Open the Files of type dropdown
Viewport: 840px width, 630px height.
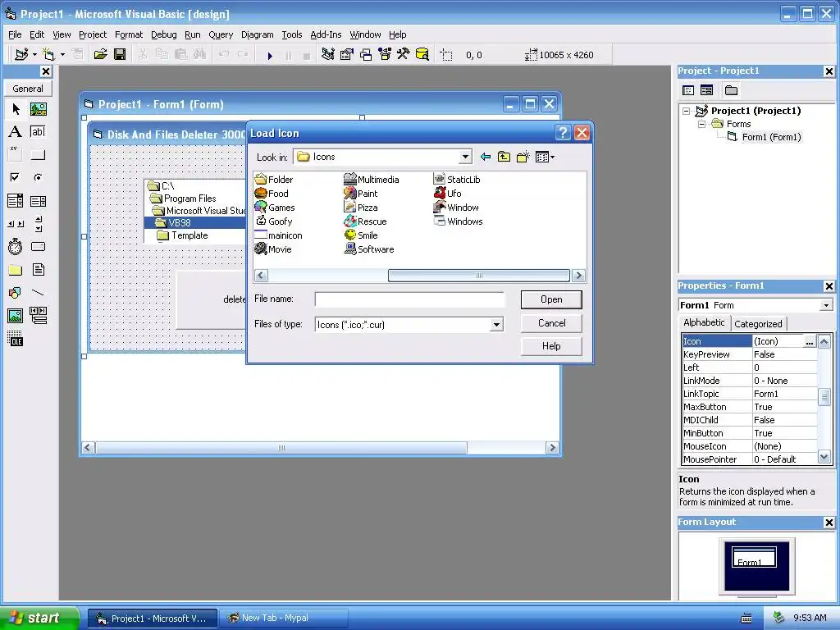click(x=496, y=325)
